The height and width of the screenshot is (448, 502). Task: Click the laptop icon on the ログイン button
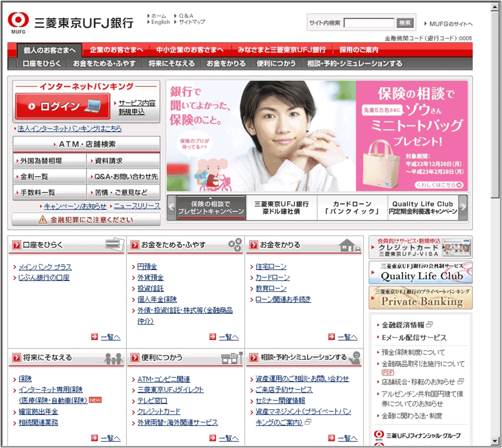92,106
